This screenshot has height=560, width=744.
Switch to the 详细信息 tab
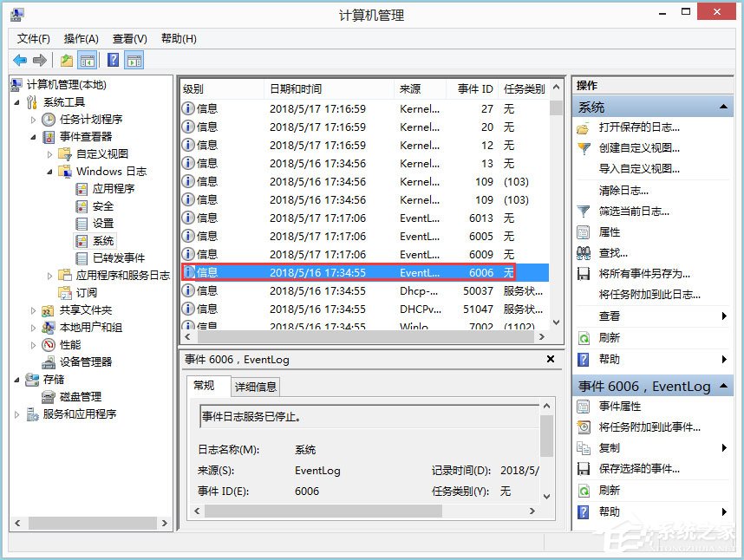pos(255,387)
